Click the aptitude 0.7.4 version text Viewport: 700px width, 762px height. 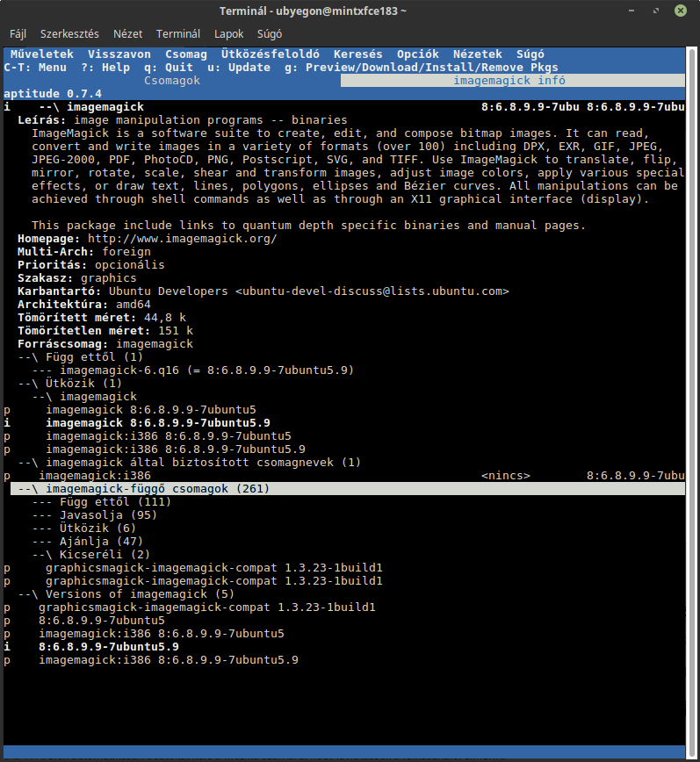coord(53,93)
